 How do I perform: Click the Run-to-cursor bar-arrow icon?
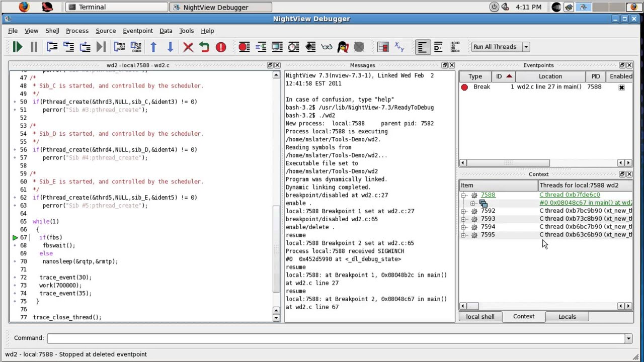101,47
